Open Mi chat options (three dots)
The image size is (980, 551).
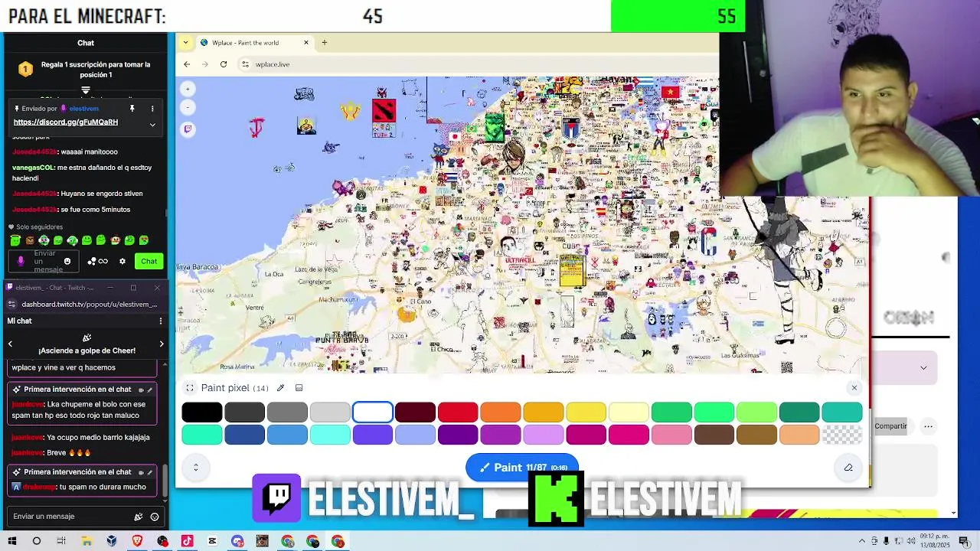pyautogui.click(x=160, y=321)
